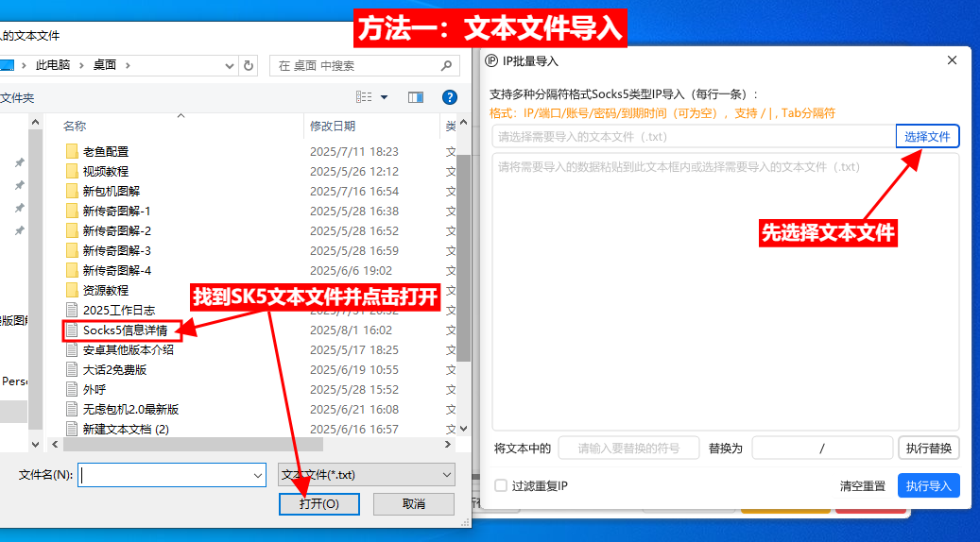Screen dimensions: 980x542
Task: Select the 新传奇图解-3 folder
Action: pos(116,251)
